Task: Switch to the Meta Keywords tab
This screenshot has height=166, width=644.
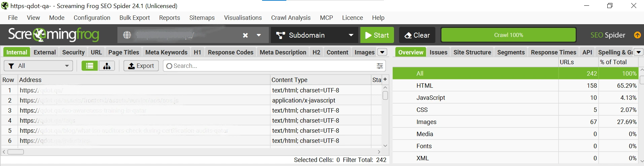Action: 166,52
